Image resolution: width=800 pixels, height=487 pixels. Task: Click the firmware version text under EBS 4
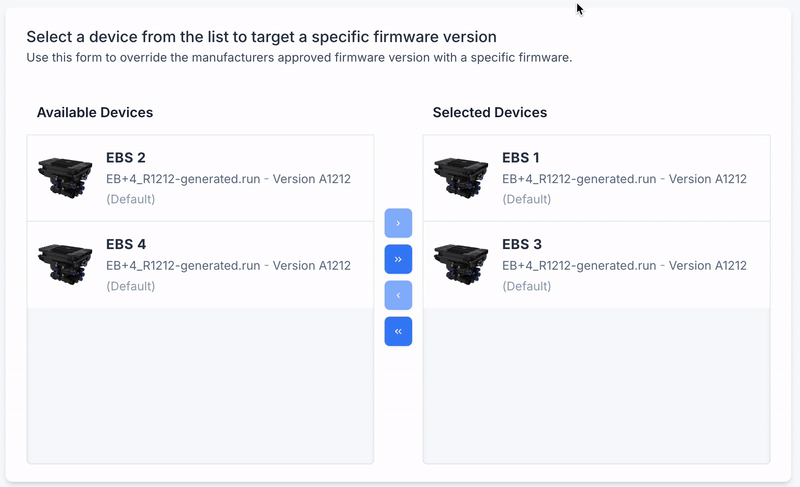(228, 266)
